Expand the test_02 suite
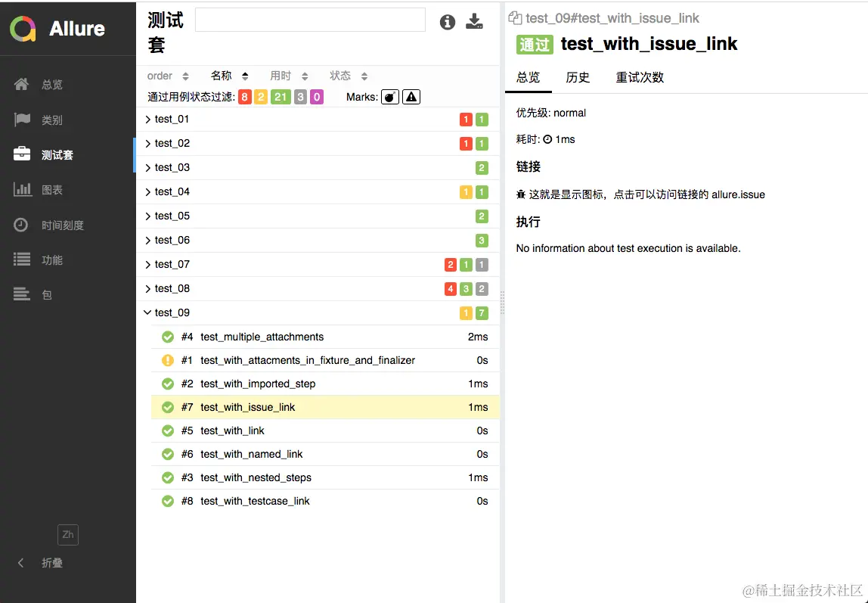868x603 pixels. pyautogui.click(x=318, y=144)
